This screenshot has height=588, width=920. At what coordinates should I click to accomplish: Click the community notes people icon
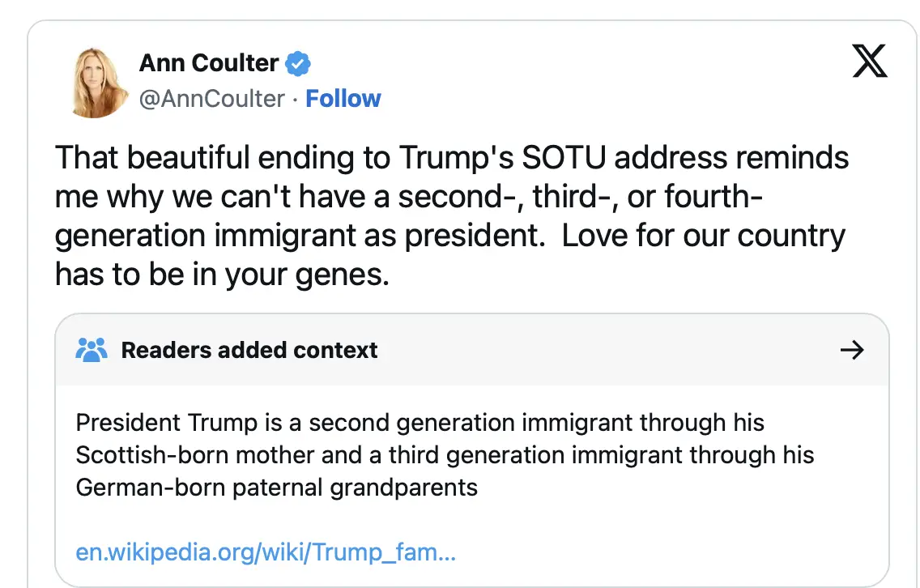(91, 350)
